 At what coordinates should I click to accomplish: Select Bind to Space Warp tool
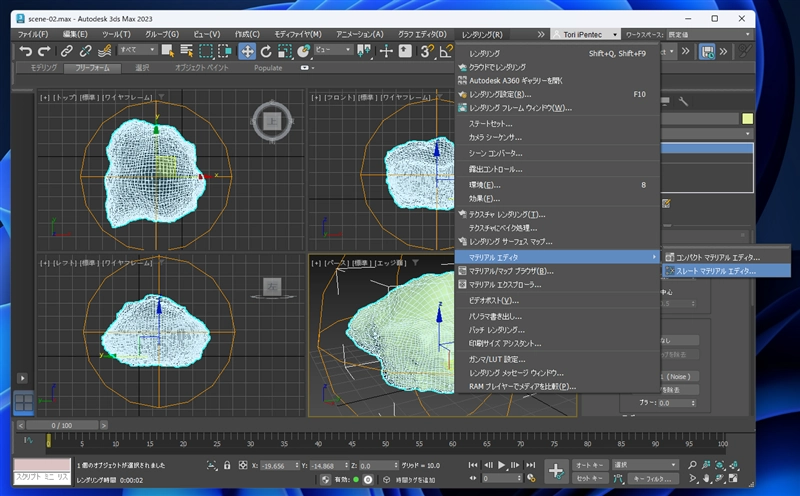tap(105, 51)
